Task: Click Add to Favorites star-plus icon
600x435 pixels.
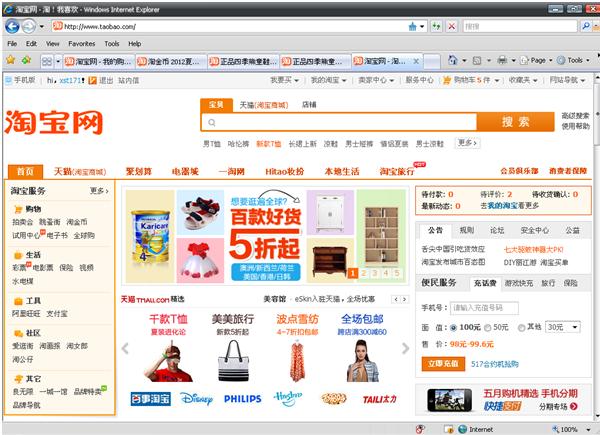Action: pos(26,60)
